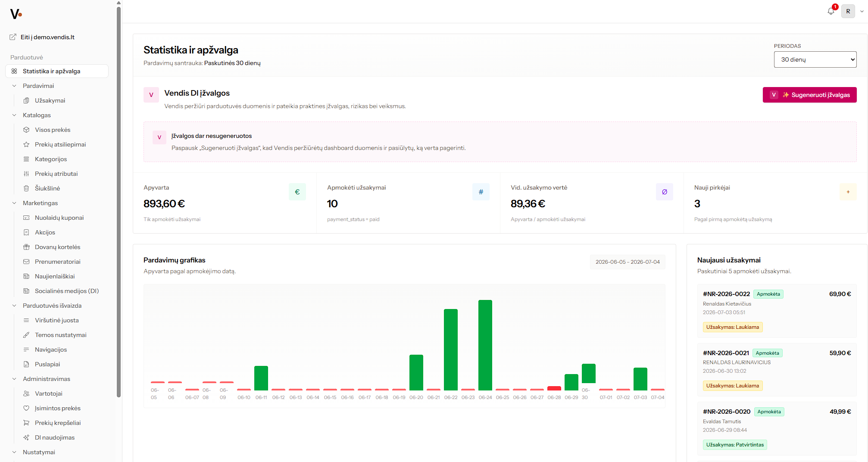The height and width of the screenshot is (462, 868).
Task: Collapse the Katalogas sidebar section
Action: [x=14, y=115]
